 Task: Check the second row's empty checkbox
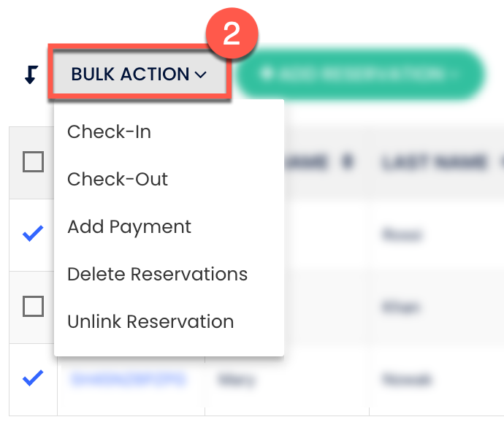click(33, 306)
